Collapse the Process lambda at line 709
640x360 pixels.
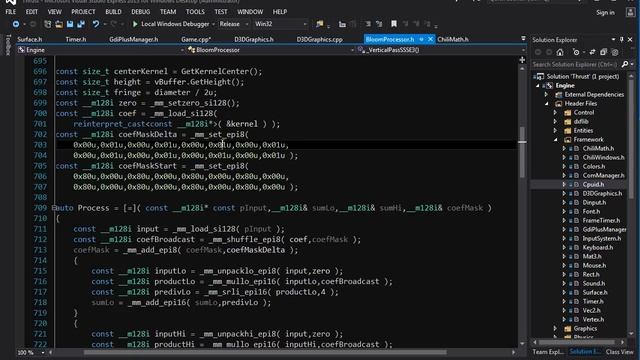click(x=54, y=208)
